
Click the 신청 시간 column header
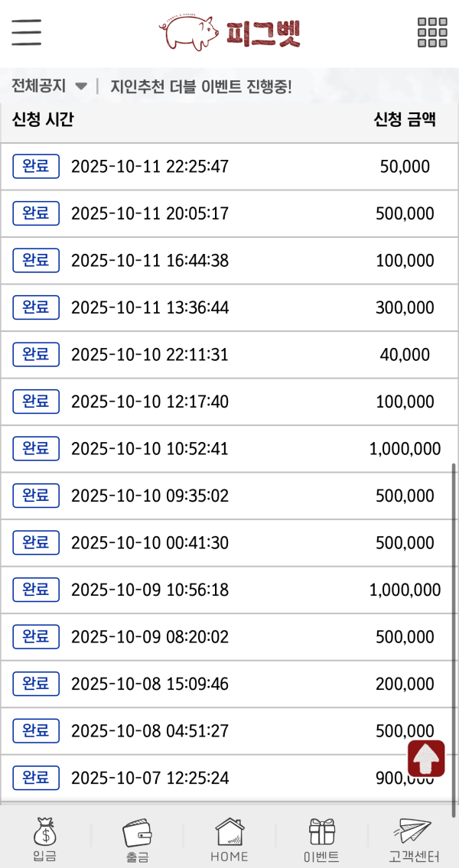[43, 120]
